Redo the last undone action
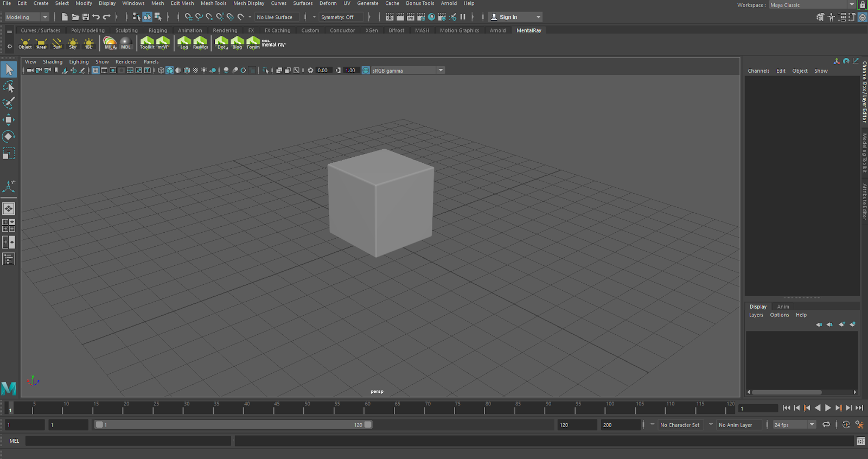The width and height of the screenshot is (868, 459). click(107, 17)
